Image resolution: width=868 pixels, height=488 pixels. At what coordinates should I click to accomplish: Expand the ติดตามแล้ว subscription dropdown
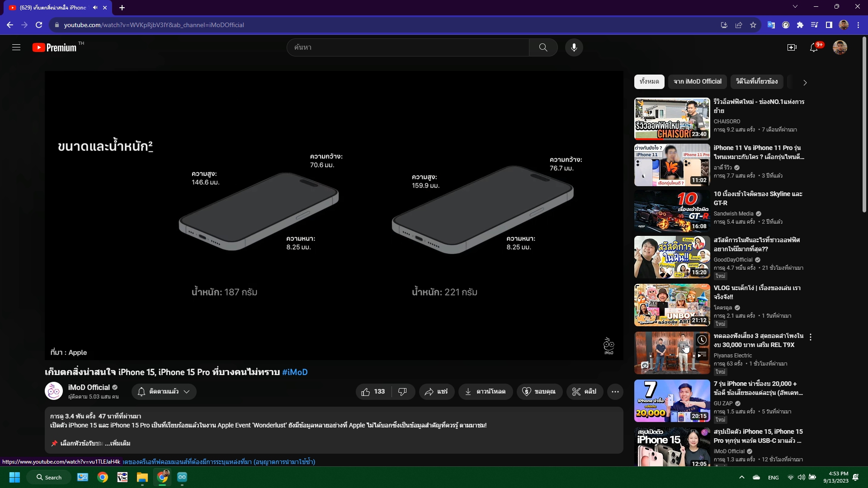pos(164,392)
